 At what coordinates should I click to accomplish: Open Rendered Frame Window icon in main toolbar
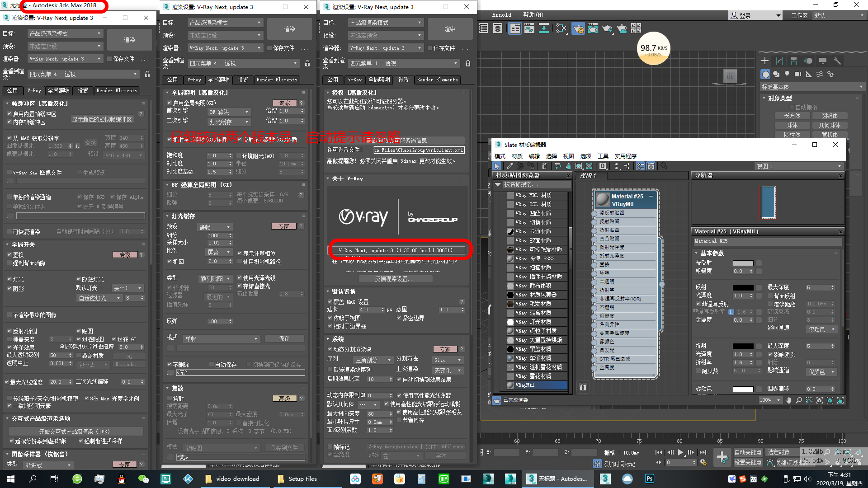(x=592, y=28)
